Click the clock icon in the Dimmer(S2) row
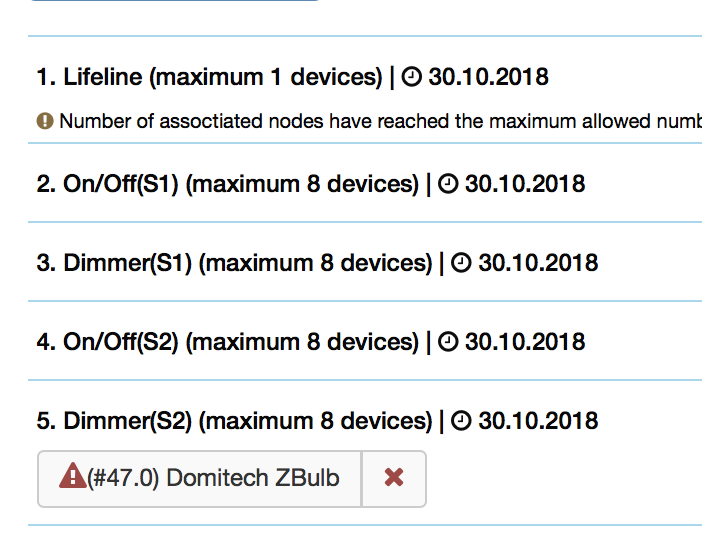 pyautogui.click(x=461, y=421)
